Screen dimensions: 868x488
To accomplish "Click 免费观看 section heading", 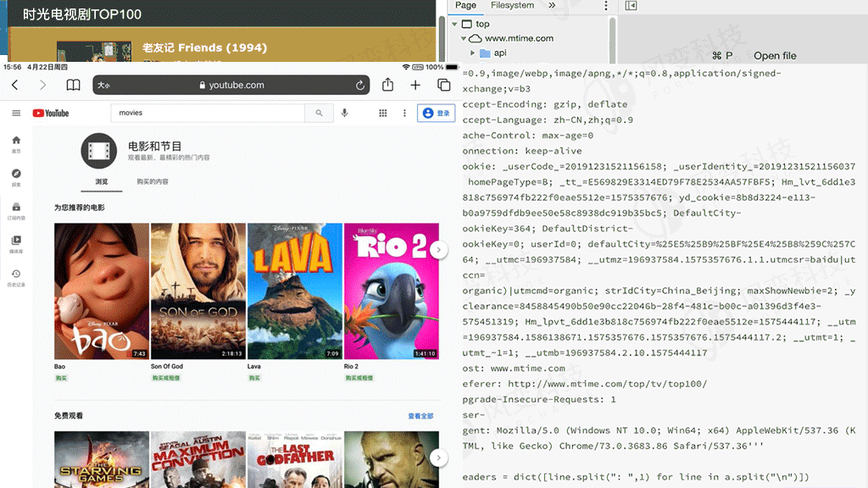I will point(69,415).
